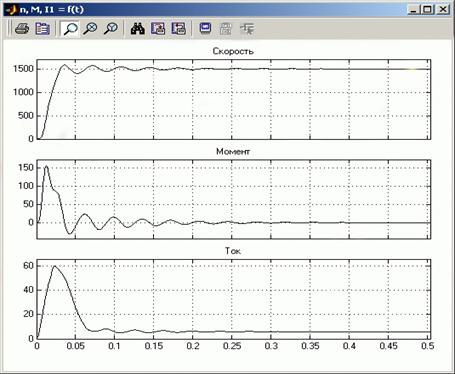
Task: Toggle the Floating scope icon
Action: click(x=205, y=29)
